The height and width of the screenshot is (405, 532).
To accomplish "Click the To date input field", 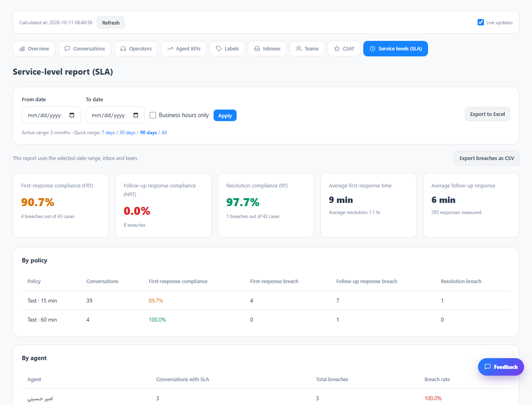I will [x=115, y=115].
